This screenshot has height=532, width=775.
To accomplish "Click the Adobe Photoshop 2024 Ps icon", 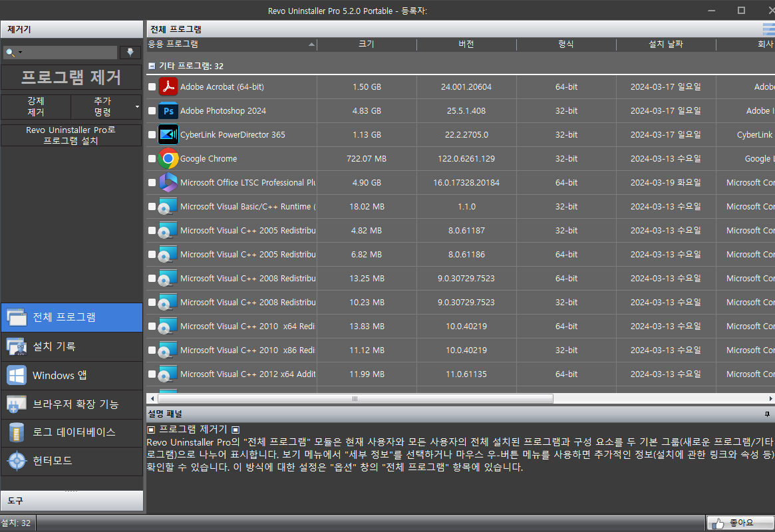I will [x=168, y=110].
